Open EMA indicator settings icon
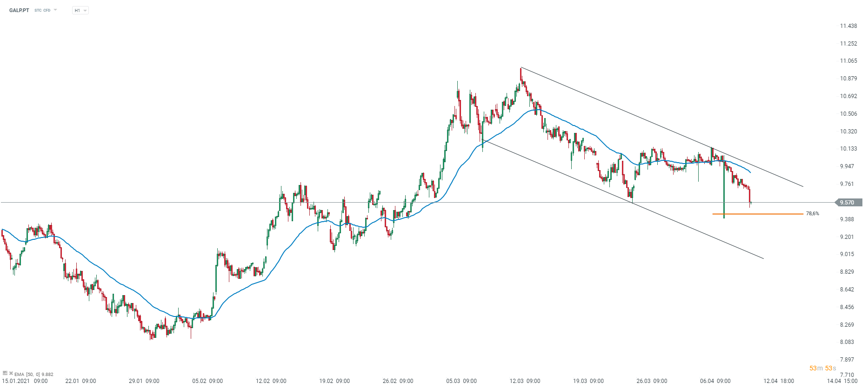Screen dimensions: 868x389 (5, 373)
